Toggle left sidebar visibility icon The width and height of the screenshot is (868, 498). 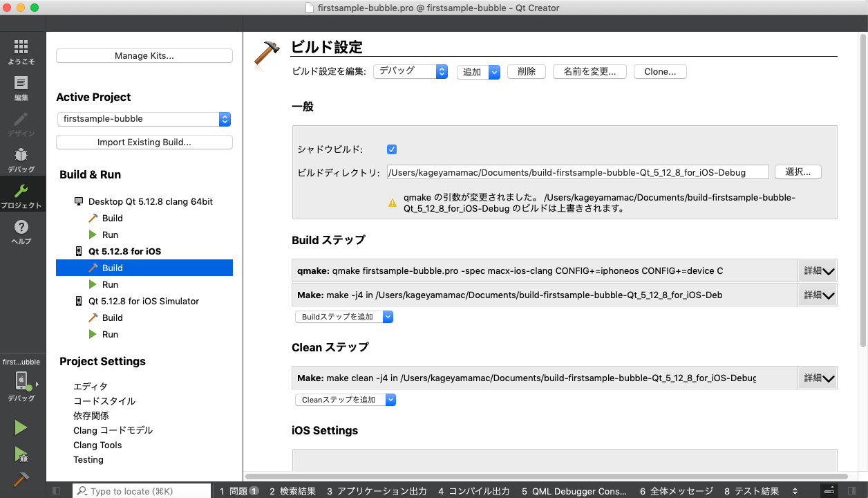[x=57, y=490]
